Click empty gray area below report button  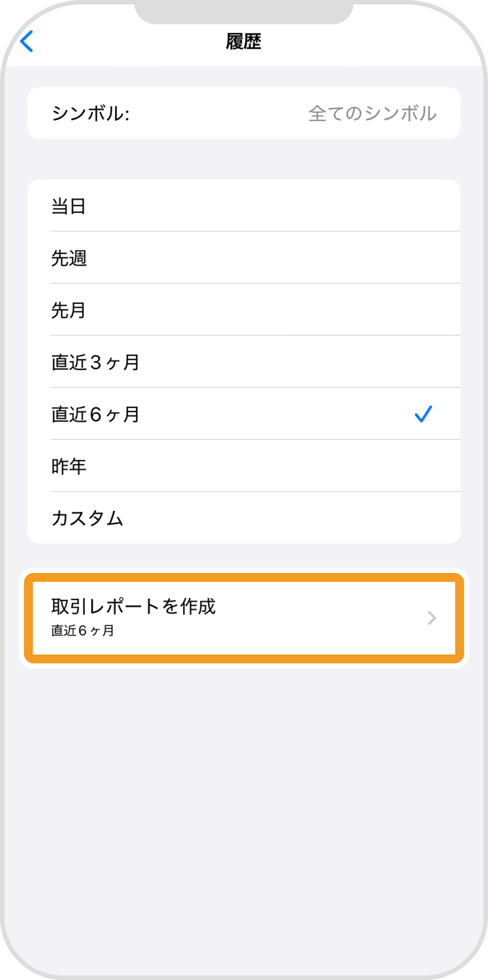click(x=244, y=798)
